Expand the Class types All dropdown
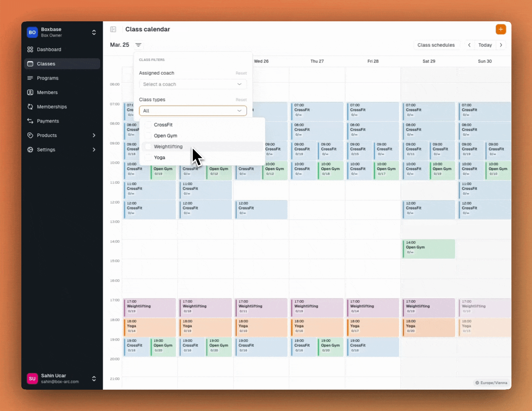The image size is (532, 411). pos(193,111)
